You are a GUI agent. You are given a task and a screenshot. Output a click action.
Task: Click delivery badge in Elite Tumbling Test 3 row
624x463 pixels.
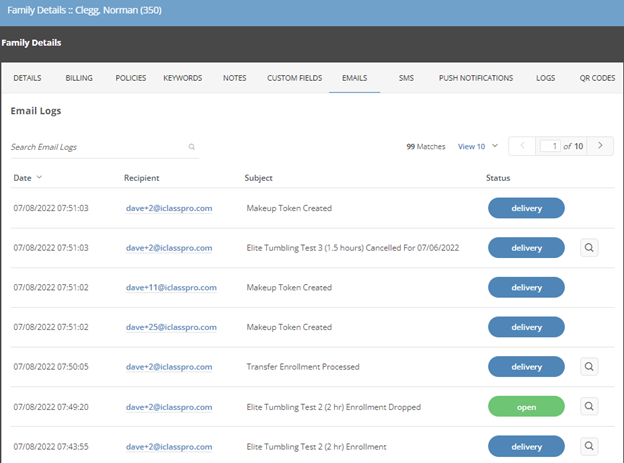526,248
